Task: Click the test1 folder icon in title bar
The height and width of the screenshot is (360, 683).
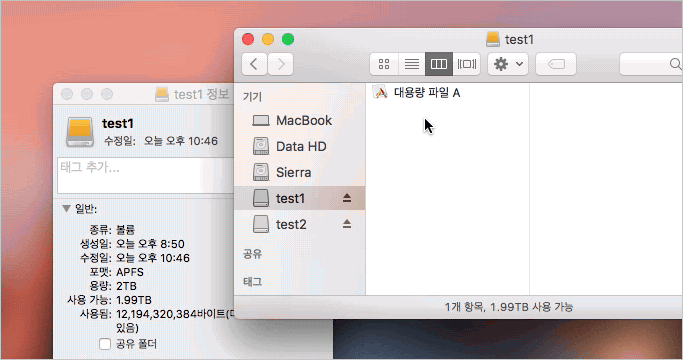Action: pos(493,40)
